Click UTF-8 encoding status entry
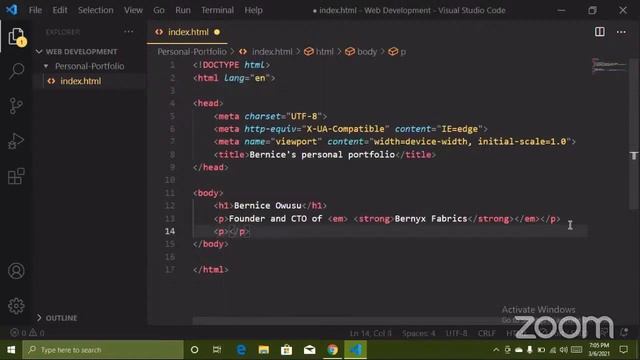This screenshot has height=360, width=640. point(456,333)
